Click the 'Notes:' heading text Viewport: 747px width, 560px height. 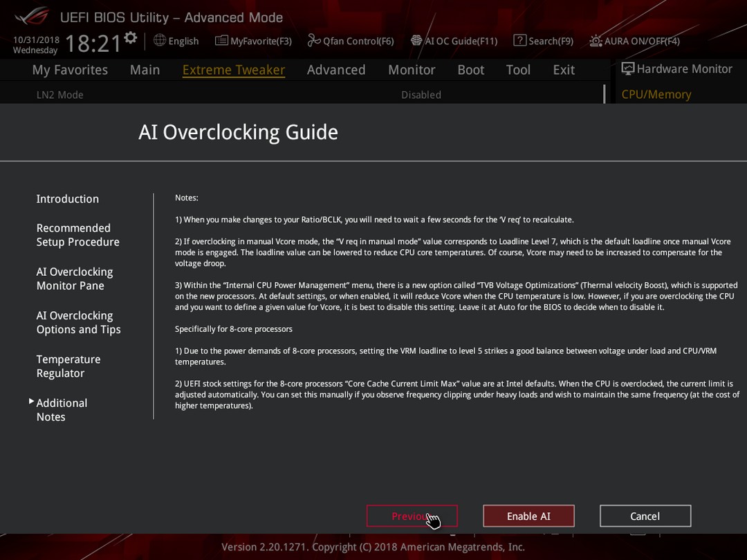[x=186, y=198]
